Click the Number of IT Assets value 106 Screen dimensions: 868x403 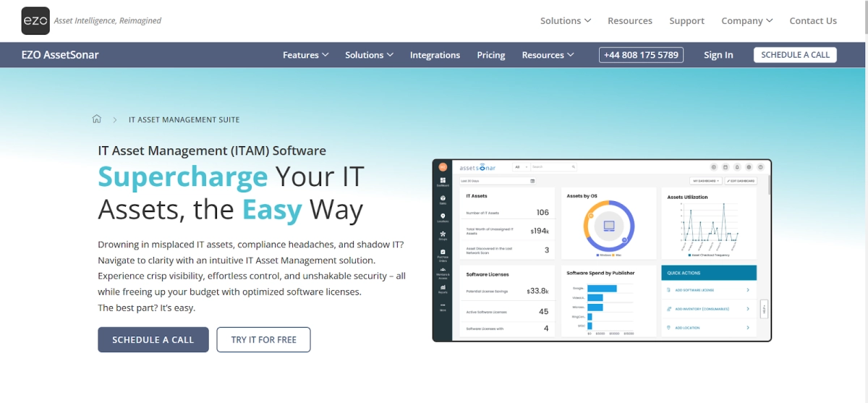coord(542,213)
